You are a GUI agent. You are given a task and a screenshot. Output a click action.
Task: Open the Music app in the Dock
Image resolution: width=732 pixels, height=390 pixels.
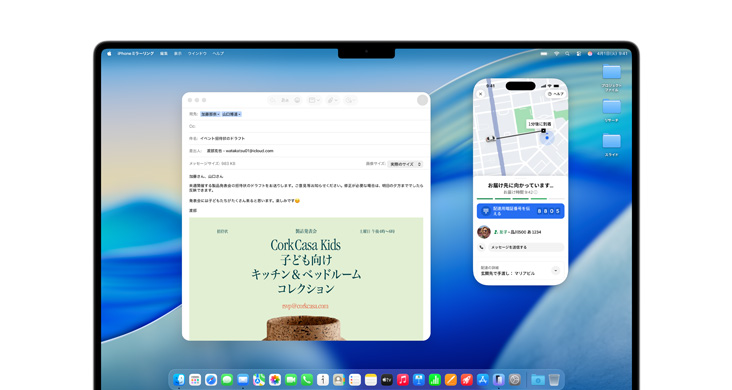pyautogui.click(x=402, y=380)
